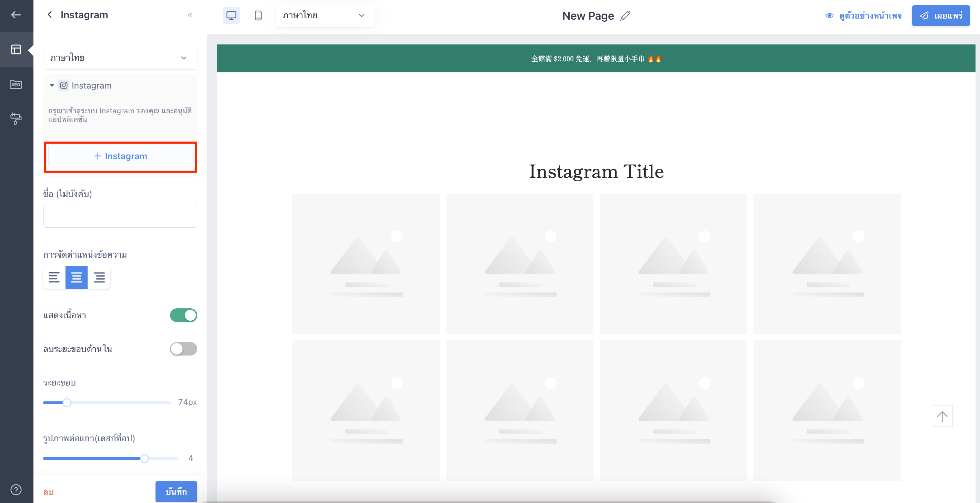980x503 pixels.
Task: Click the eye icon for page preview
Action: point(829,16)
